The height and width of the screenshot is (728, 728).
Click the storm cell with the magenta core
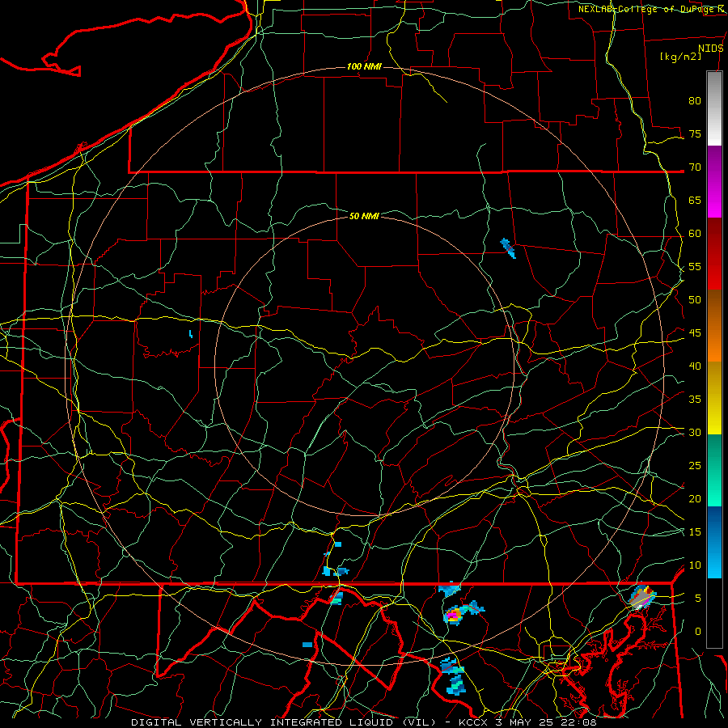pos(453,615)
